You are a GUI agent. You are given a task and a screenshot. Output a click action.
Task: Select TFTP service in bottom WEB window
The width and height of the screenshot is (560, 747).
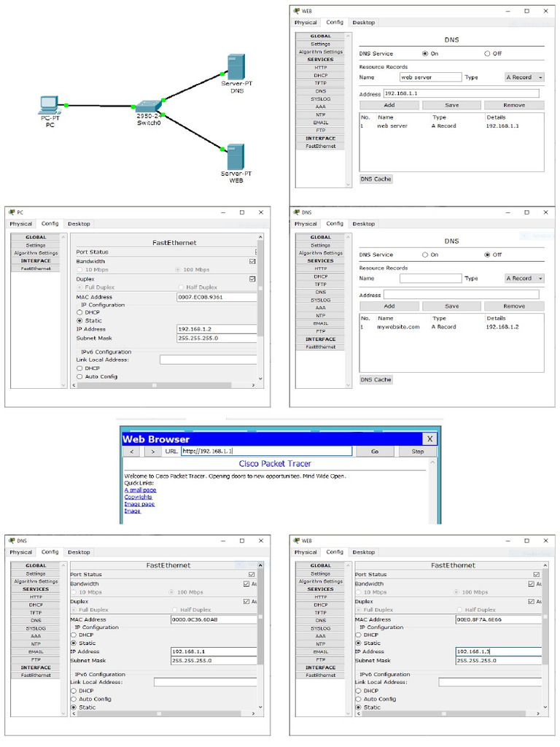(x=321, y=613)
